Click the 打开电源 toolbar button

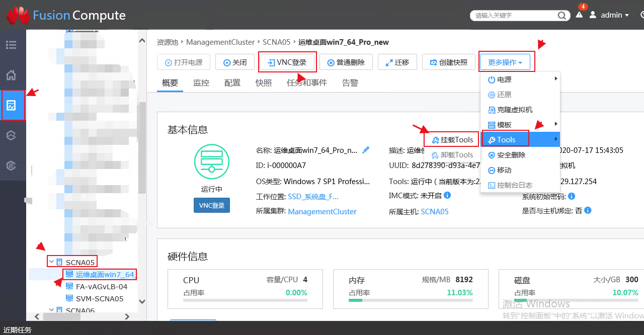point(184,62)
